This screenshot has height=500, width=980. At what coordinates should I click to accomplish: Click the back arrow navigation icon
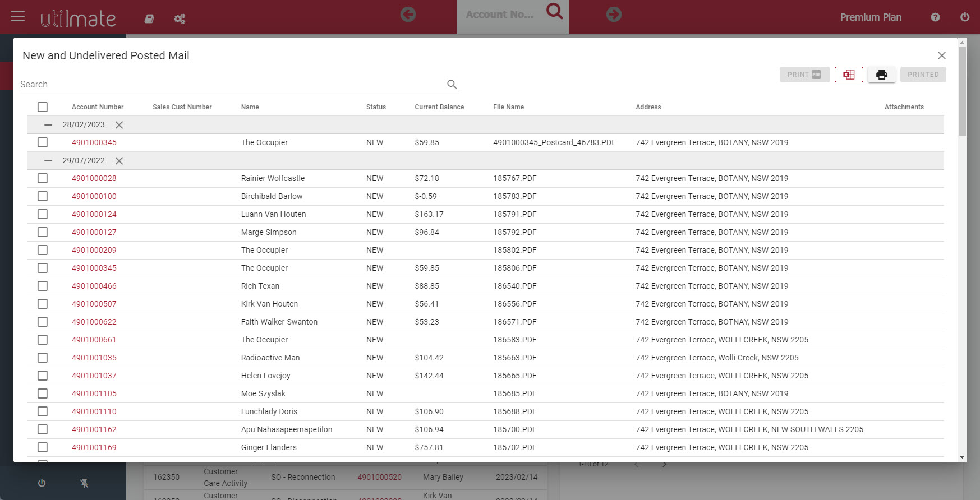408,15
